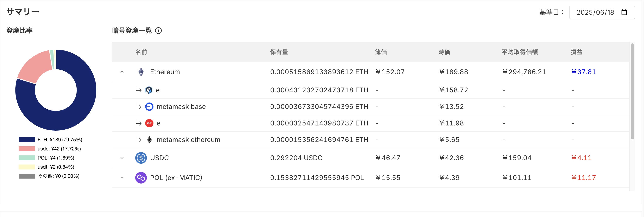The image size is (644, 217).
Task: Click the red Optimism icon
Action: click(149, 123)
